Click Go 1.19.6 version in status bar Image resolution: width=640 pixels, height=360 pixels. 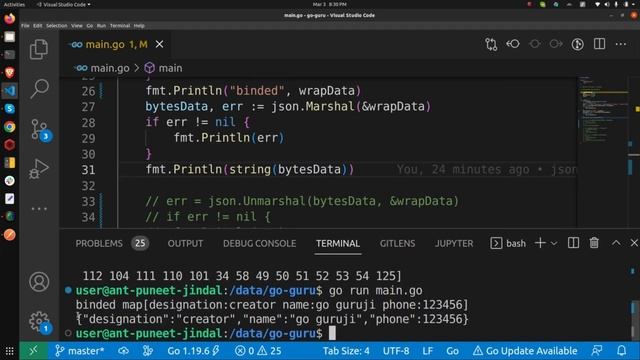(193, 351)
